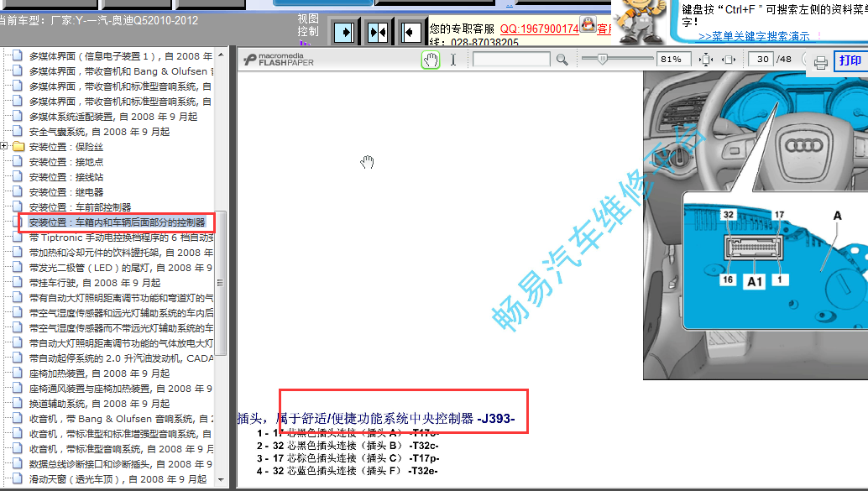Click the QQ penguin chat icon
The width and height of the screenshot is (868, 491).
coord(588,24)
